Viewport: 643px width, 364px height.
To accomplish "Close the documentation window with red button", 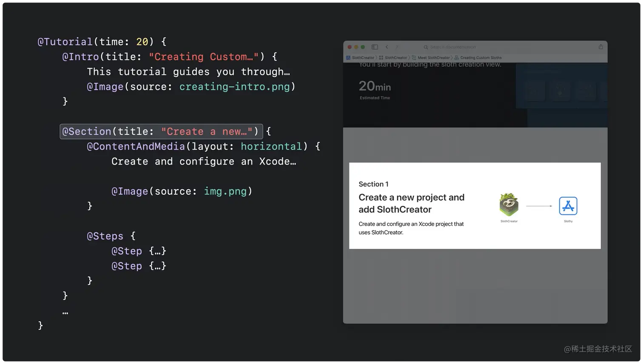I will tap(350, 47).
